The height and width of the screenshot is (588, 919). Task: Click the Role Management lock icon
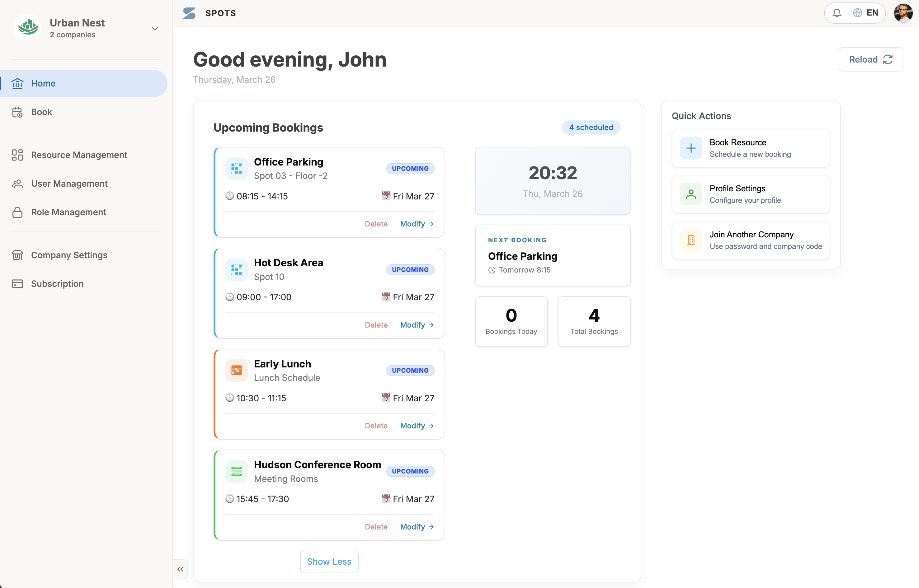click(x=17, y=212)
